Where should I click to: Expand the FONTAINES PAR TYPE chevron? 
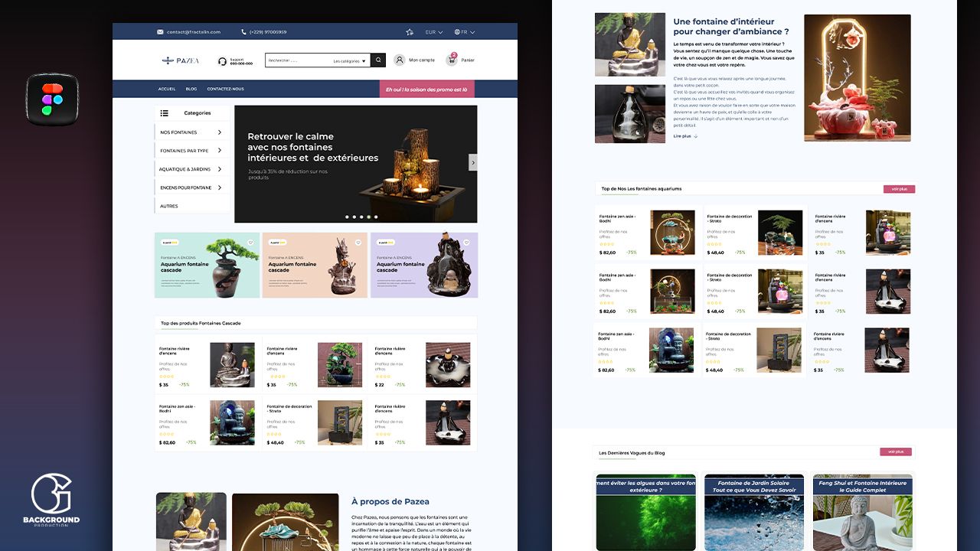point(220,151)
